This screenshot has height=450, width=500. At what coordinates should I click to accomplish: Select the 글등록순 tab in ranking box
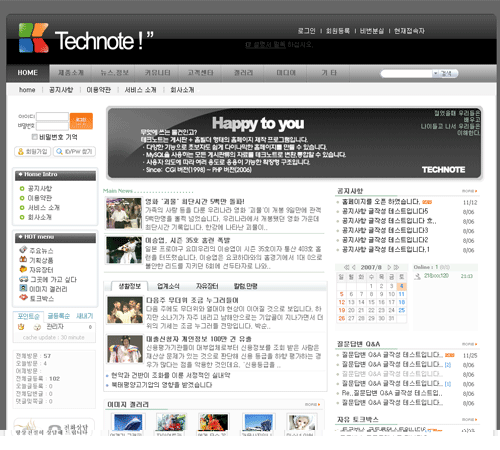coord(59,316)
